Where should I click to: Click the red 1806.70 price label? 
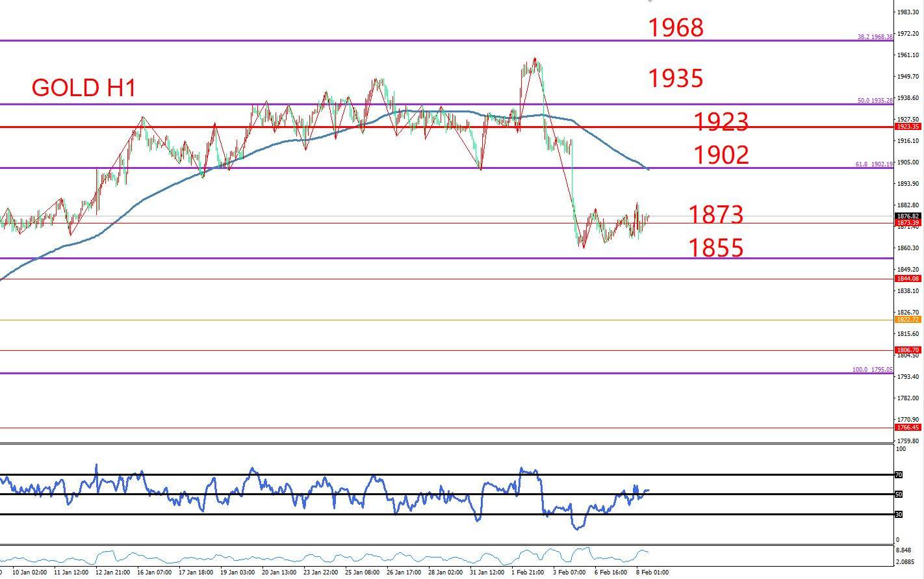[908, 350]
